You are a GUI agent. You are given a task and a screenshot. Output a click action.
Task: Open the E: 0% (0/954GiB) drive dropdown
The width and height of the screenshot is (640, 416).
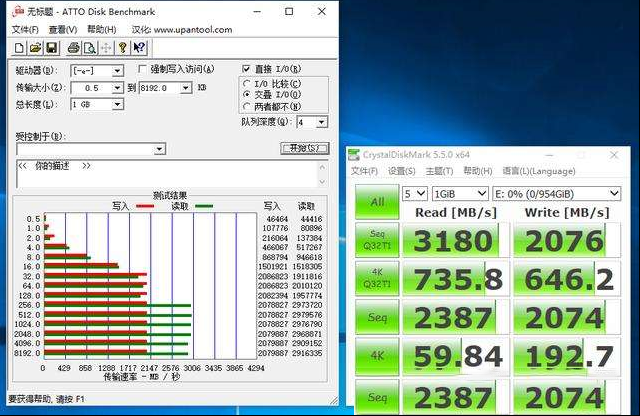(x=557, y=194)
